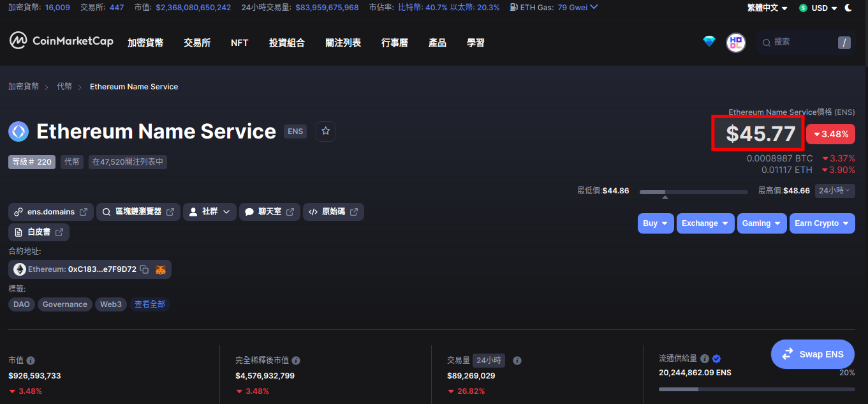Select the Governance tag
This screenshot has height=404, width=868.
click(x=65, y=304)
